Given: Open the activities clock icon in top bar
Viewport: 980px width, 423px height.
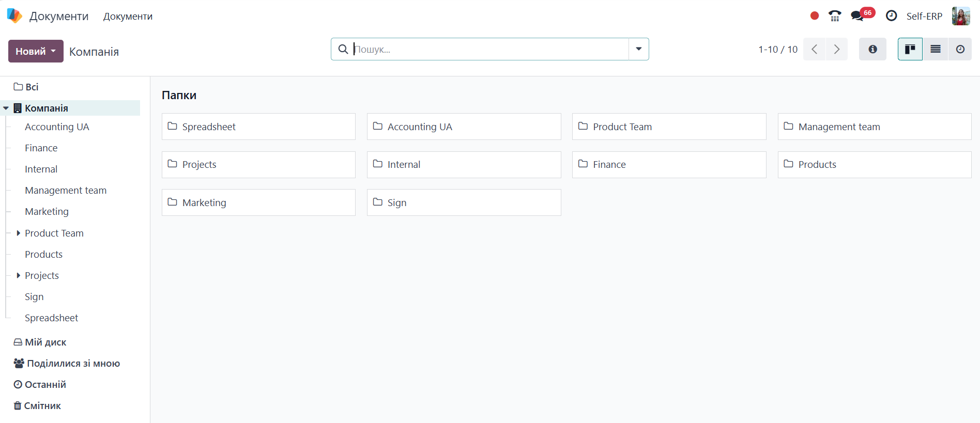Looking at the screenshot, I should tap(891, 16).
